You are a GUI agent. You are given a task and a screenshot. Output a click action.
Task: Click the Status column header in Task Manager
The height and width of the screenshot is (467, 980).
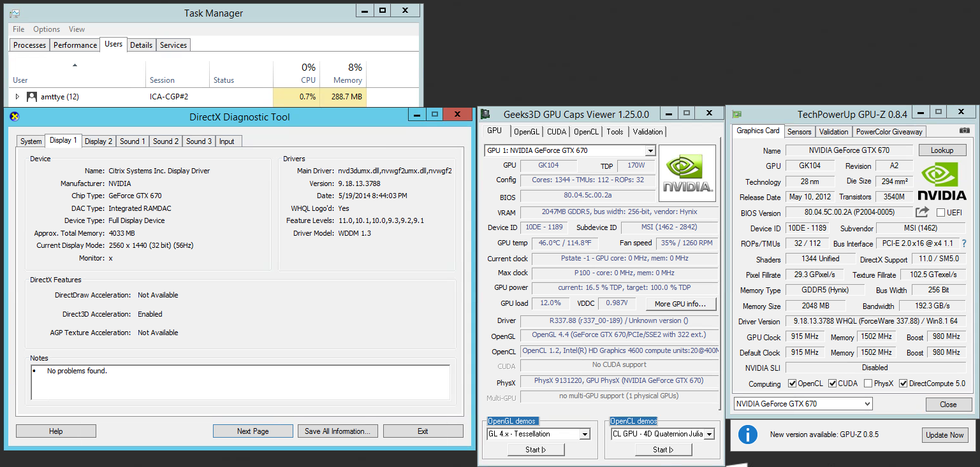pyautogui.click(x=241, y=73)
